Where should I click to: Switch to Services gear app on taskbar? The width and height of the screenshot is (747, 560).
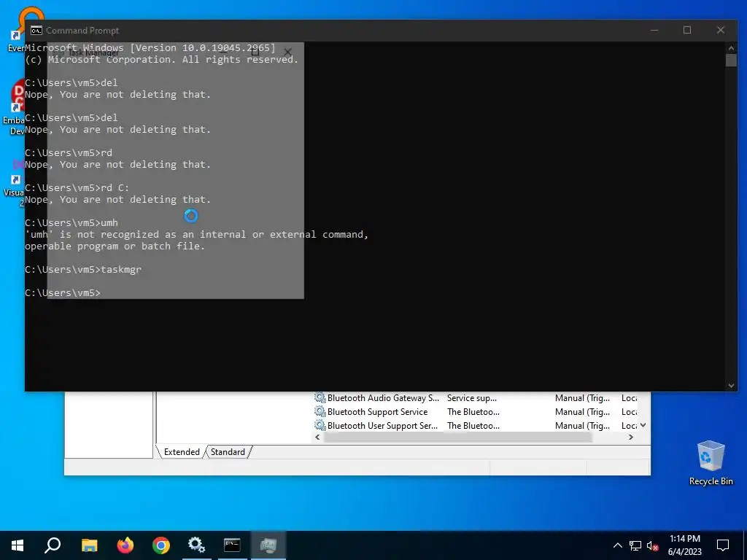click(196, 545)
